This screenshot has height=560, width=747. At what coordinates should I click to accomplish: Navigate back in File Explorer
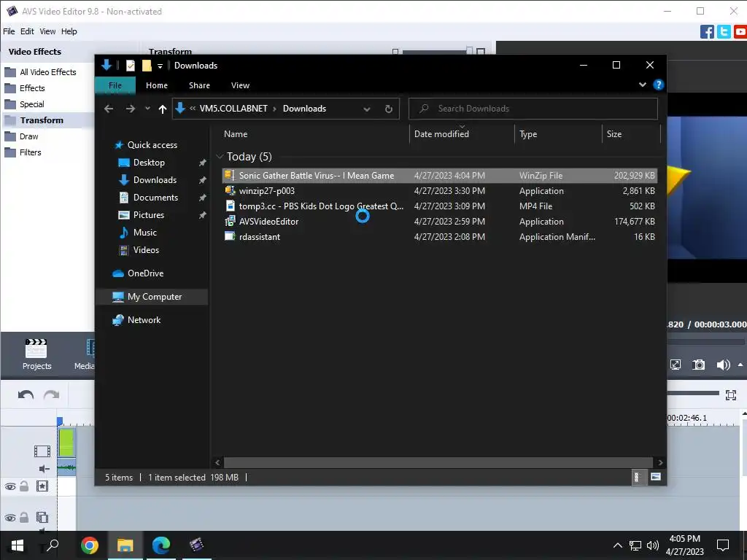[109, 109]
